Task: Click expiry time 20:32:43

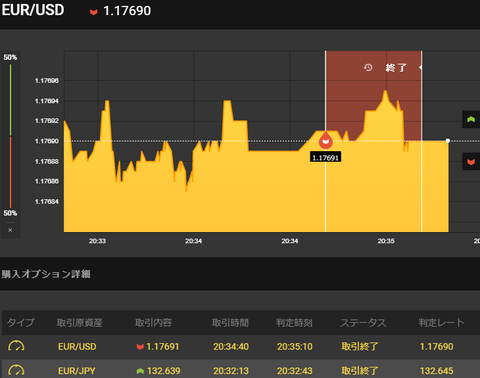Action: click(x=295, y=371)
